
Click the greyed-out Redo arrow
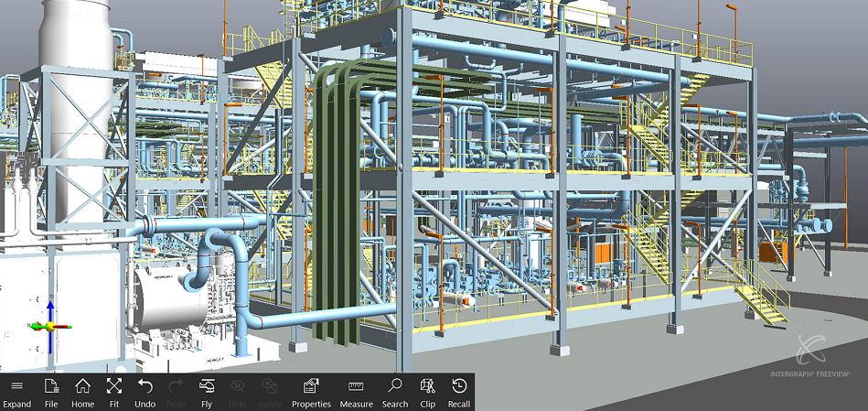(x=176, y=391)
